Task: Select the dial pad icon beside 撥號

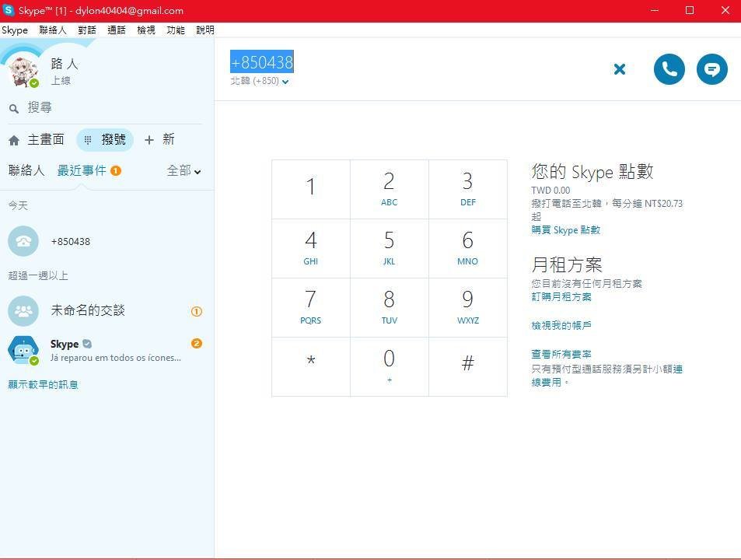Action: click(x=88, y=140)
